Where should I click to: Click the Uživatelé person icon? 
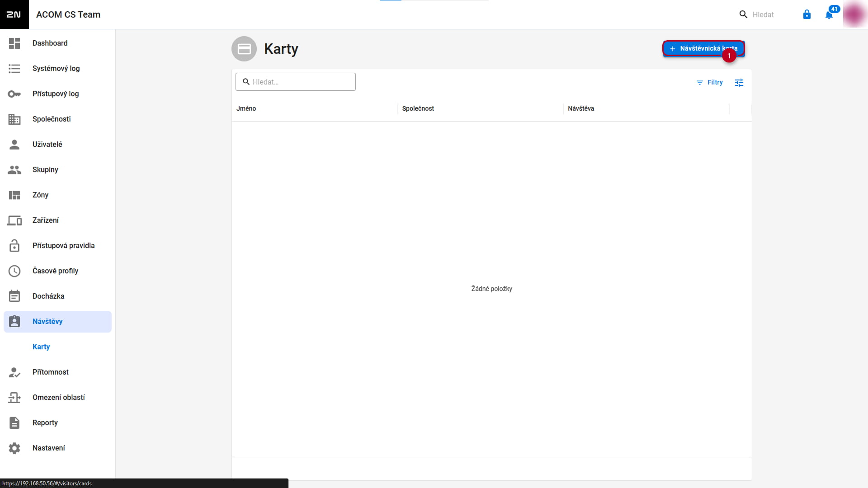click(14, 145)
